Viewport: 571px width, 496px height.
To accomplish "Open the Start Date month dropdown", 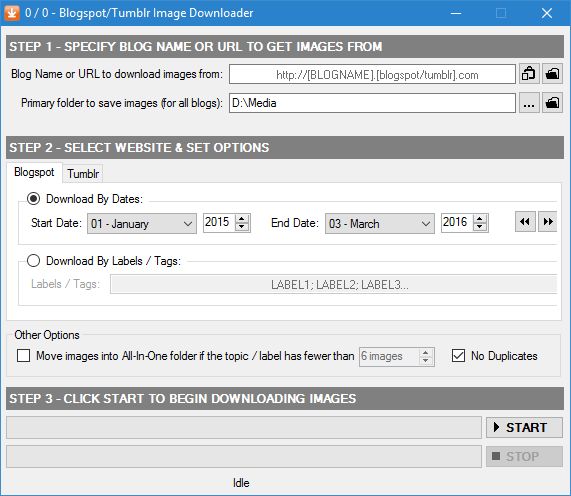I will point(142,223).
